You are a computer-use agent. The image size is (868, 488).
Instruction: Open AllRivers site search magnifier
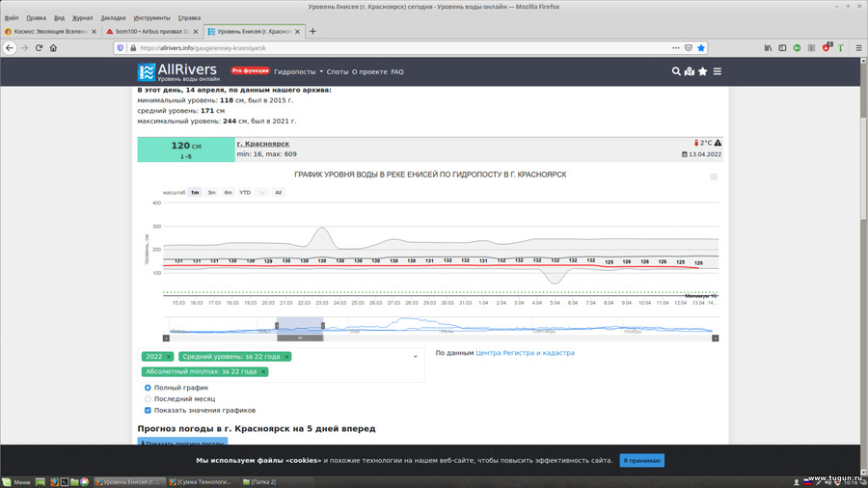pos(676,71)
